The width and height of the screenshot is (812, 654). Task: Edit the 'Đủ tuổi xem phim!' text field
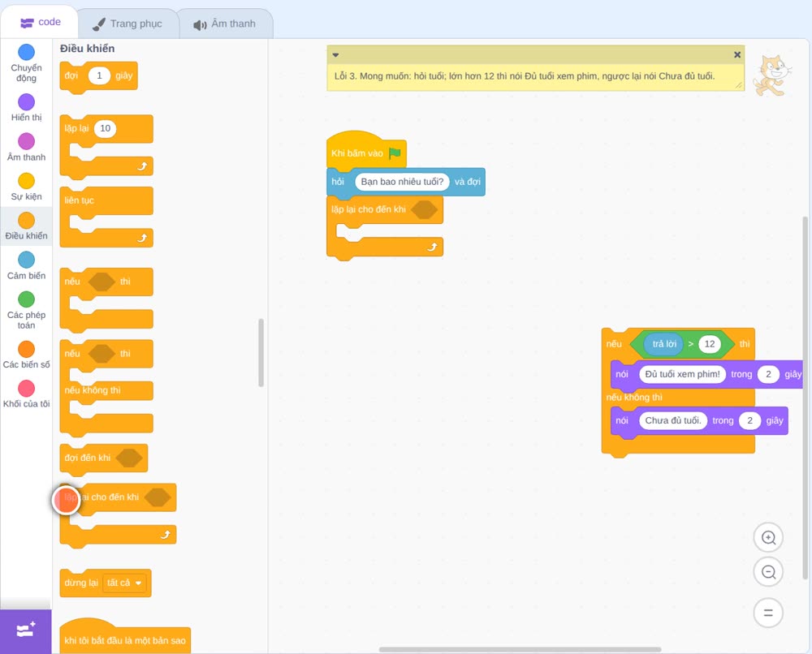point(682,374)
